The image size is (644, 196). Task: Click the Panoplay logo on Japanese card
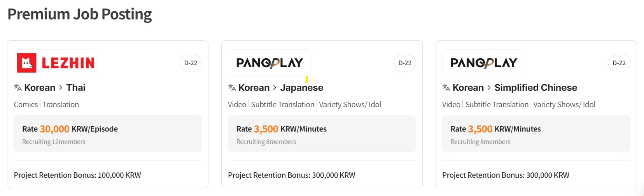[x=269, y=63]
